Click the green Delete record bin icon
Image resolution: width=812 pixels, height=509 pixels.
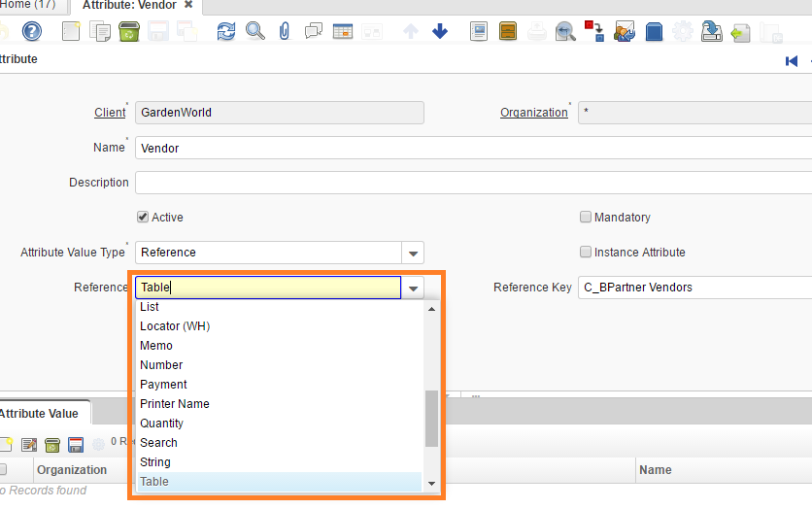coord(128,32)
